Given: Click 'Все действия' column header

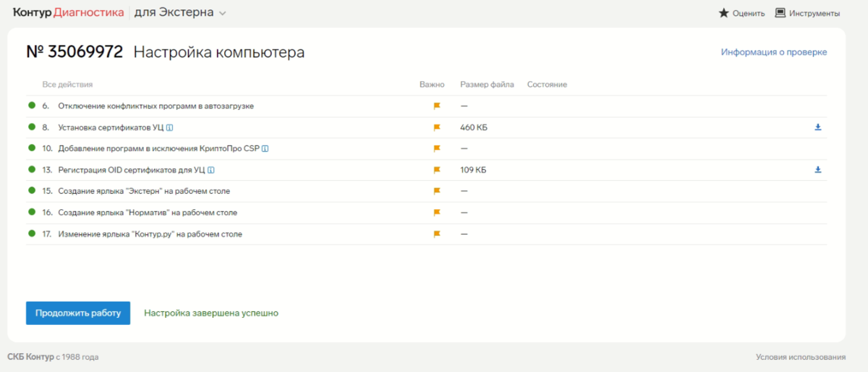Looking at the screenshot, I should click(x=67, y=85).
